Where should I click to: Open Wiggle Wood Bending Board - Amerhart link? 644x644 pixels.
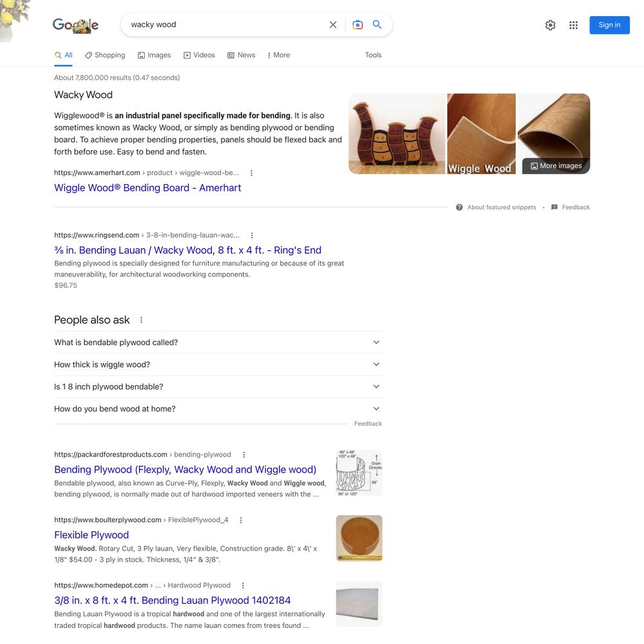tap(147, 187)
